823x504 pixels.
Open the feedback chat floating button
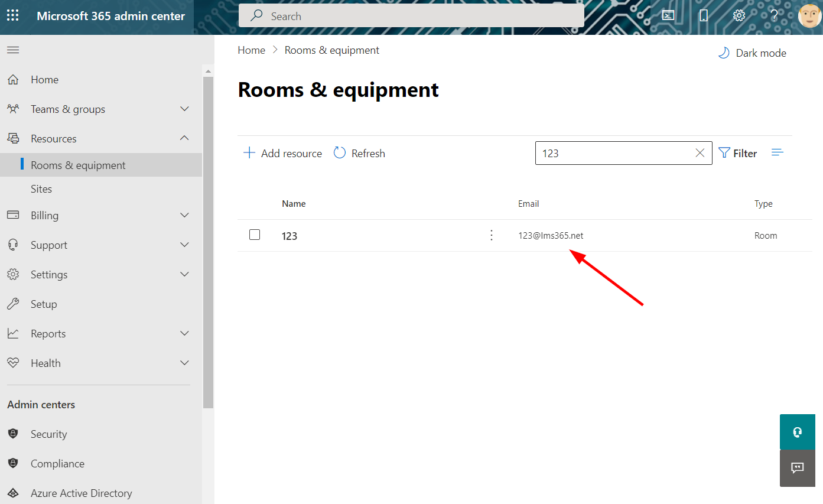(797, 468)
